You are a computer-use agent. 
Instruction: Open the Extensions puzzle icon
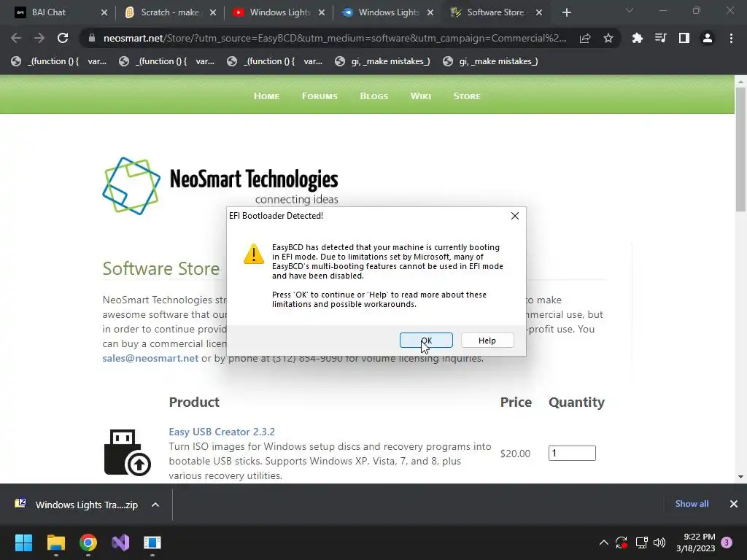[637, 38]
